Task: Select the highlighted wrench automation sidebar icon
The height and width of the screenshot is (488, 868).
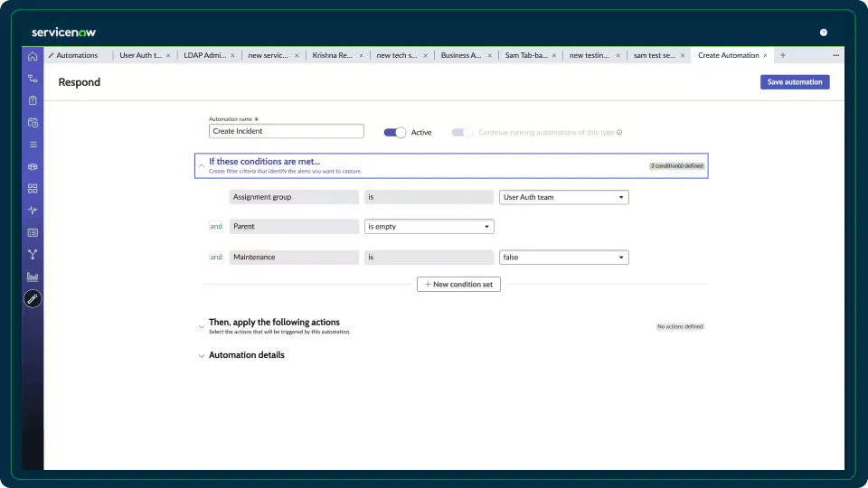Action: (x=33, y=298)
